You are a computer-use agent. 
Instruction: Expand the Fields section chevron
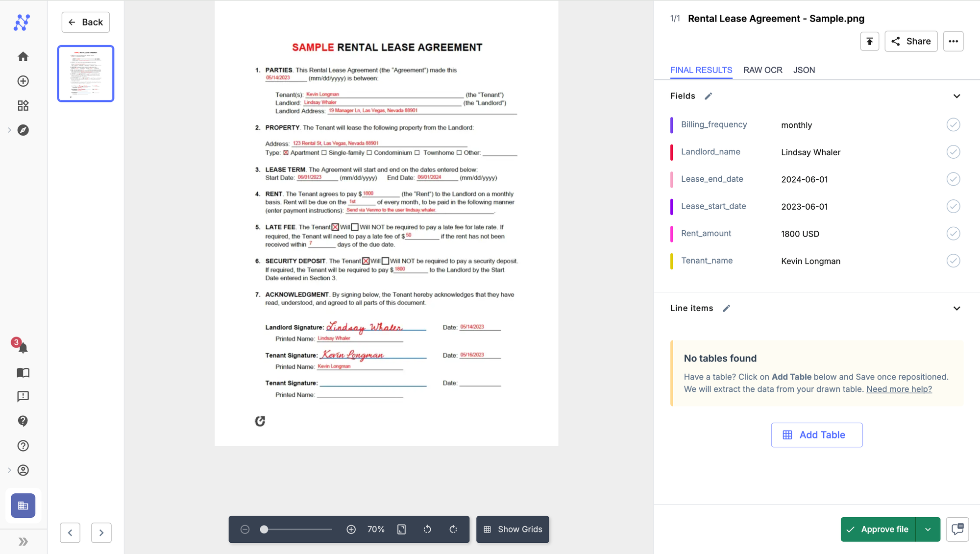click(956, 96)
